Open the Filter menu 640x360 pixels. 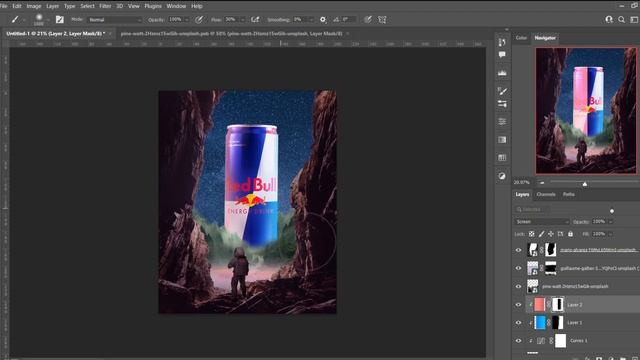click(x=105, y=6)
